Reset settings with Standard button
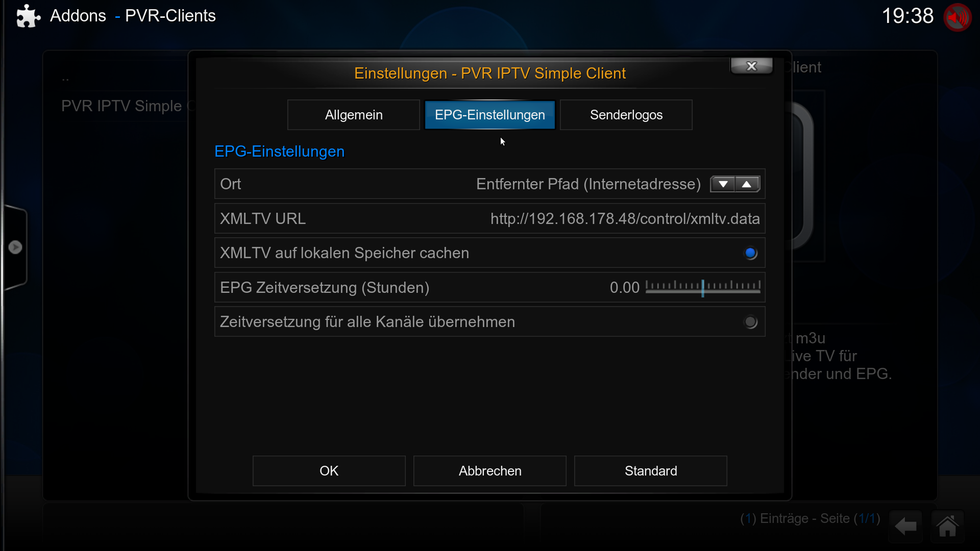 tap(651, 471)
